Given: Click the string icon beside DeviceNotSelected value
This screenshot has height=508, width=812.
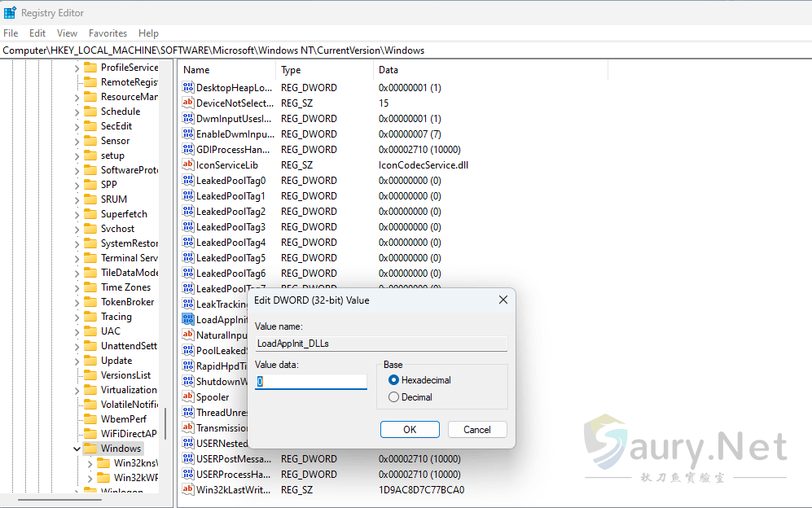Looking at the screenshot, I should point(188,103).
